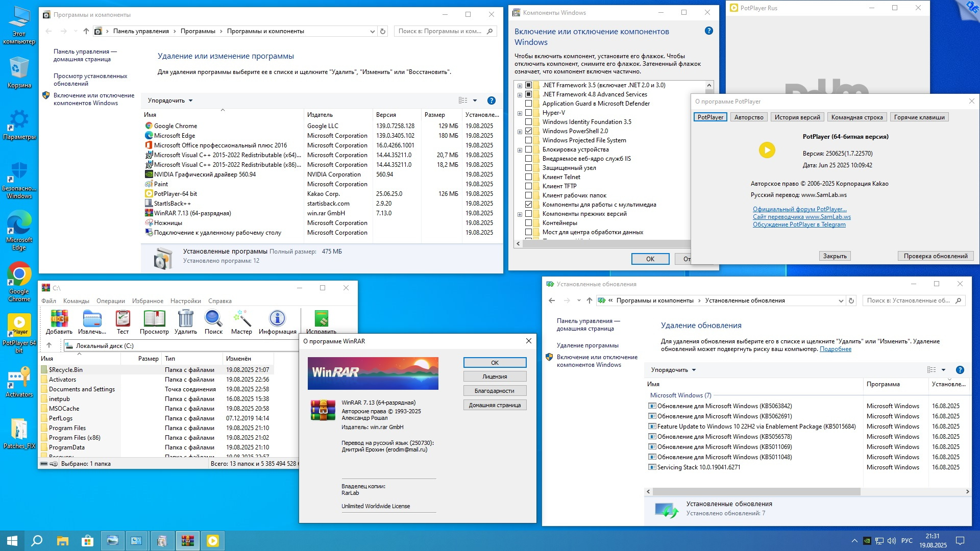Click WinRAR's Wizard (Мастер) toolbar icon
The image size is (980, 551).
coord(241,319)
